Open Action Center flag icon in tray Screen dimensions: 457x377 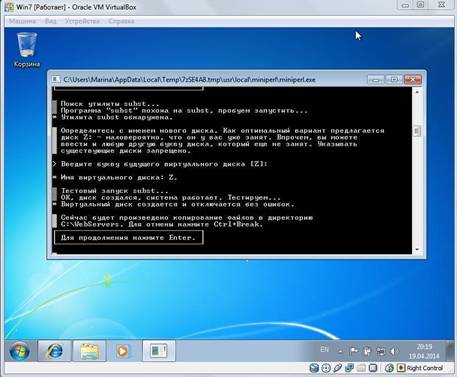click(353, 351)
